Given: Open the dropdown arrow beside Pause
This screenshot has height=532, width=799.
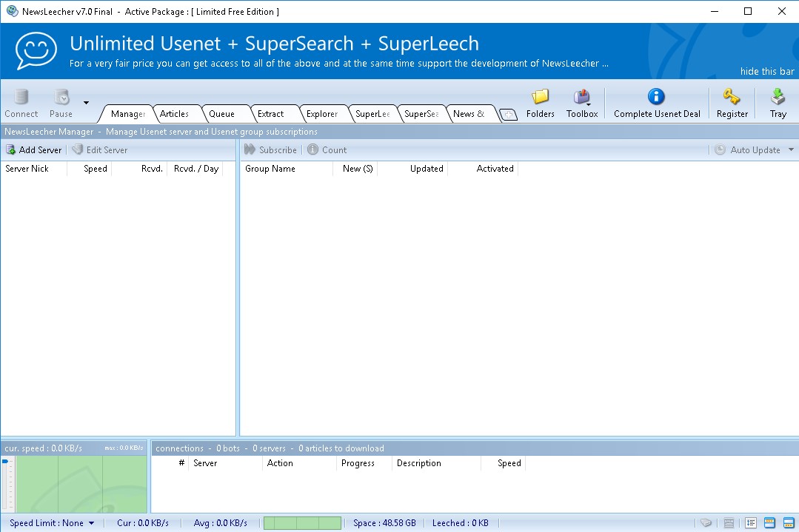Looking at the screenshot, I should pos(86,103).
